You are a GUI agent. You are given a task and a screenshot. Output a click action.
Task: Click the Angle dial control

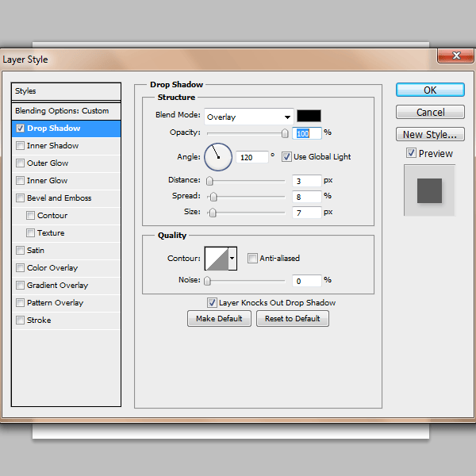click(218, 157)
